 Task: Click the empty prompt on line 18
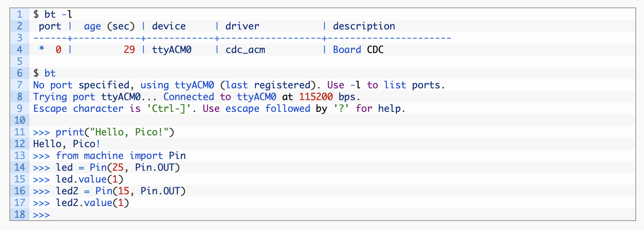point(42,215)
